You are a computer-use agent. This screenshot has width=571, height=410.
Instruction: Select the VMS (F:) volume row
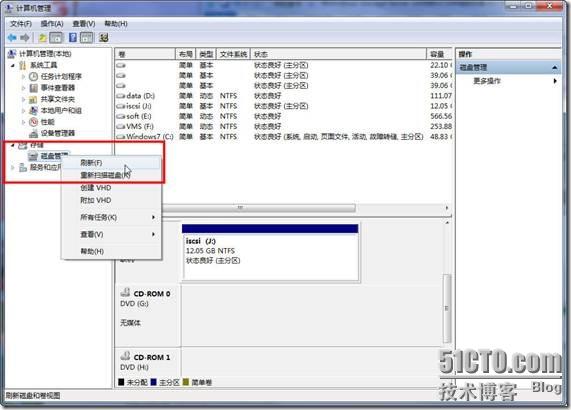click(x=284, y=126)
